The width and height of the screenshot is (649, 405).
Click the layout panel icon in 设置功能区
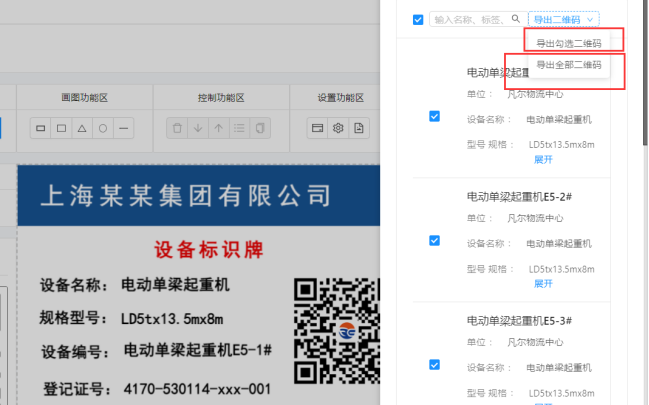[x=317, y=129]
